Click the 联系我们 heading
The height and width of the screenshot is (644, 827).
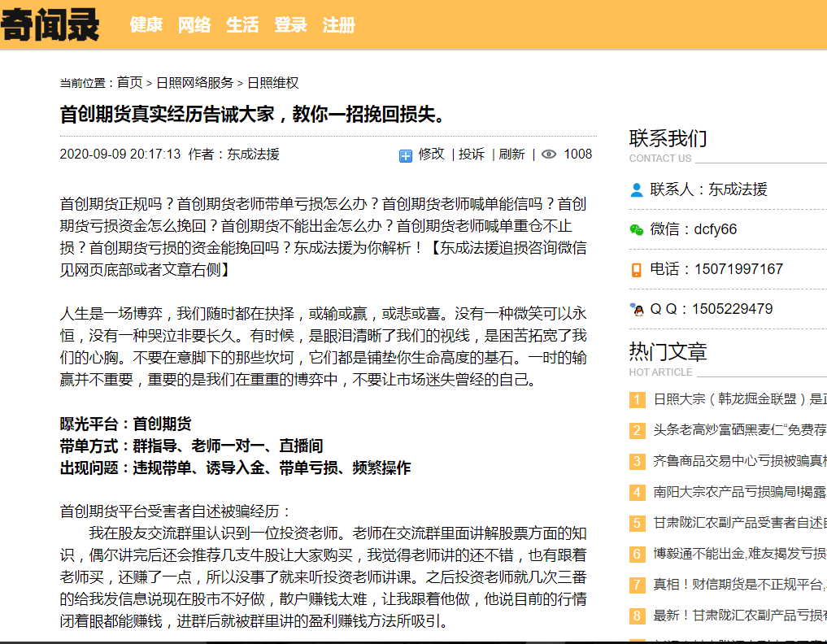pos(668,139)
